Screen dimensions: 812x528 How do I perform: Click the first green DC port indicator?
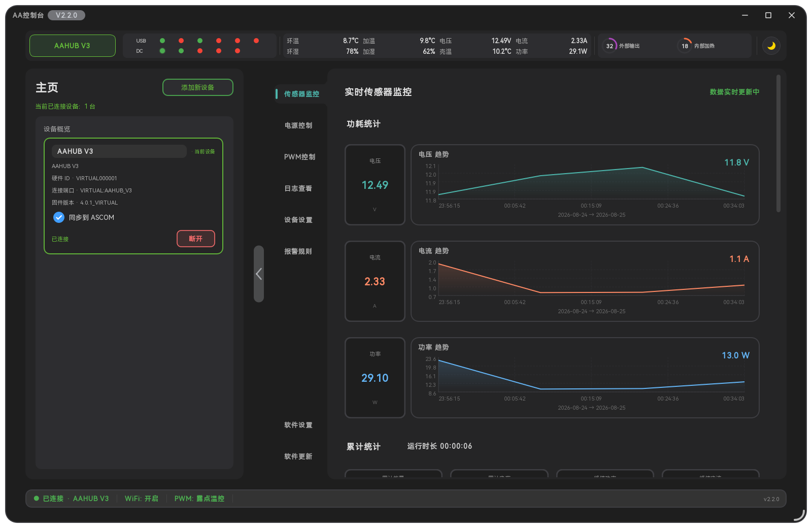pos(162,51)
